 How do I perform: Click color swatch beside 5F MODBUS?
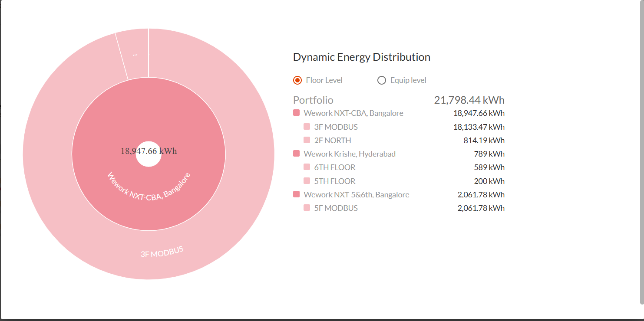pos(307,208)
